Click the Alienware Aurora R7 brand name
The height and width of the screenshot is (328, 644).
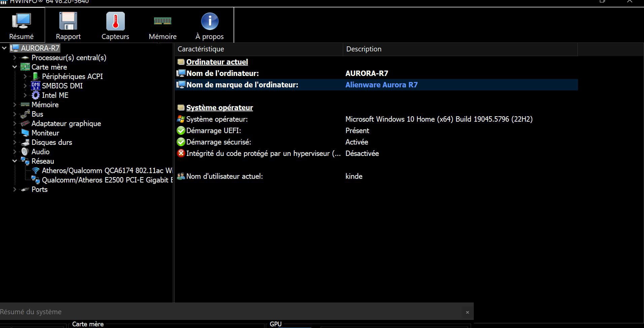[382, 85]
